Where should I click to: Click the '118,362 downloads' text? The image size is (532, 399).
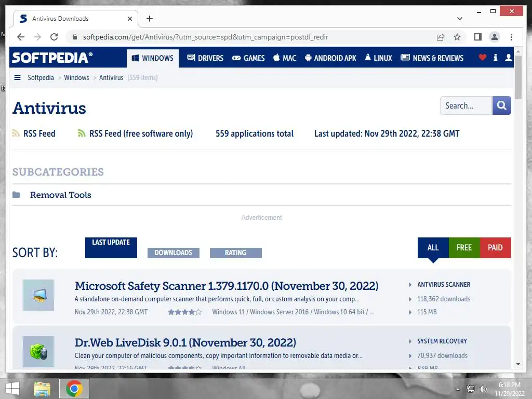click(x=444, y=299)
